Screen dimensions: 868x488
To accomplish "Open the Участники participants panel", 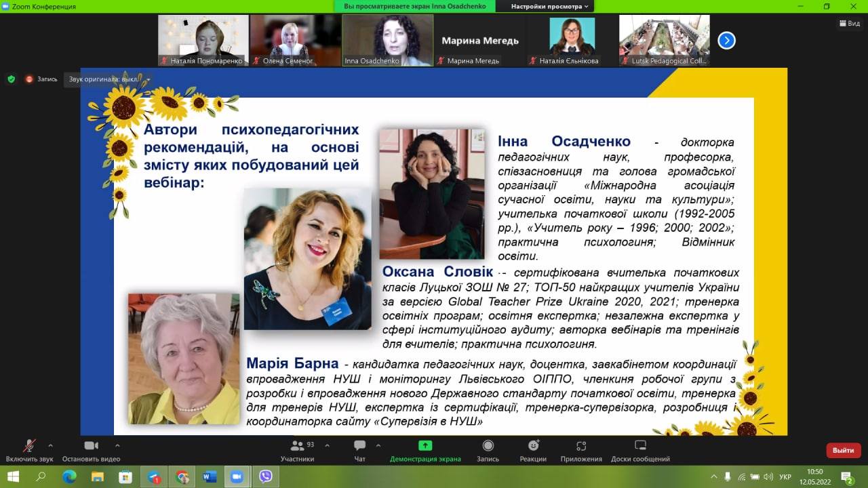I will (x=297, y=450).
